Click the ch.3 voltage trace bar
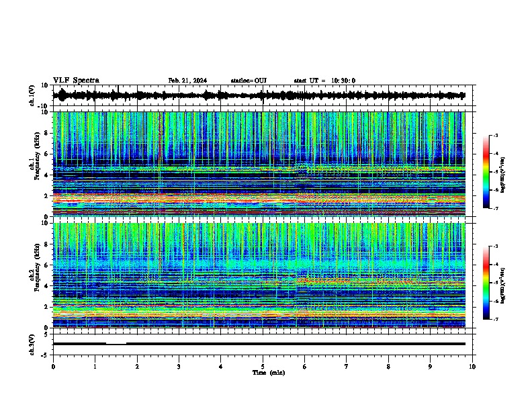Viewport: 532px width, 411px height. (x=259, y=344)
